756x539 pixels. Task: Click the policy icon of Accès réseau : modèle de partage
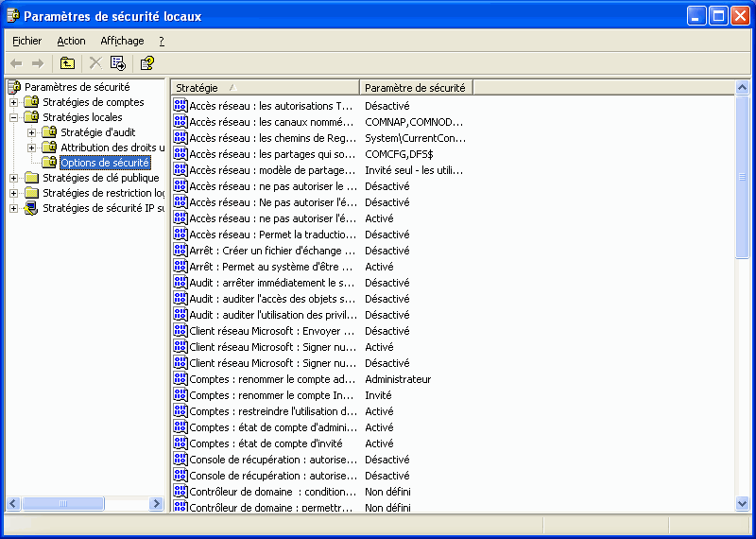click(180, 170)
